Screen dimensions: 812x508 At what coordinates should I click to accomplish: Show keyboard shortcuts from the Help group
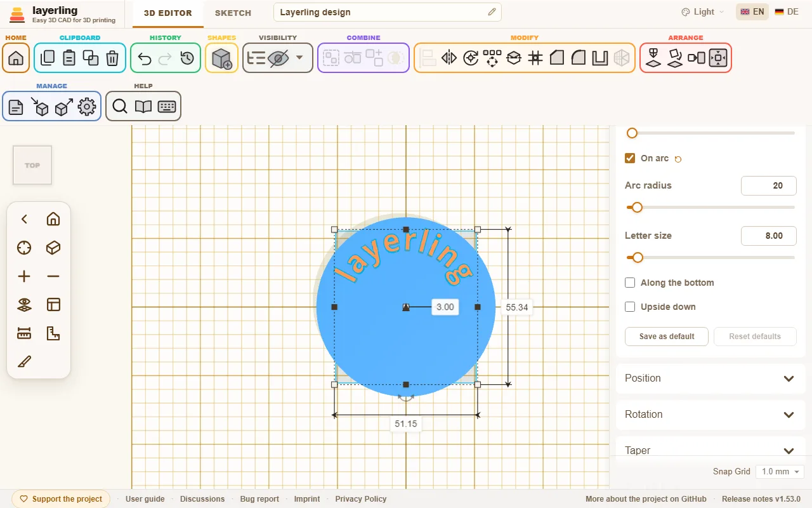pos(167,107)
